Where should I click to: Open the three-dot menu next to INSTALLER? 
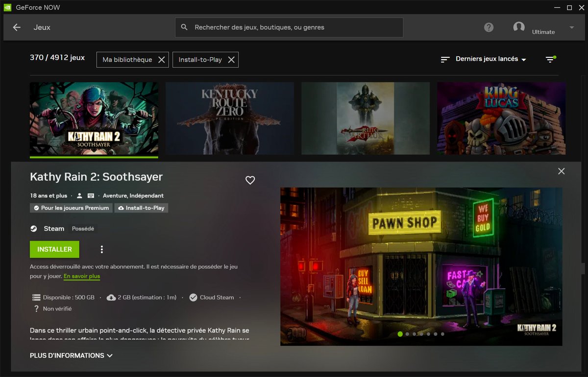(x=101, y=249)
